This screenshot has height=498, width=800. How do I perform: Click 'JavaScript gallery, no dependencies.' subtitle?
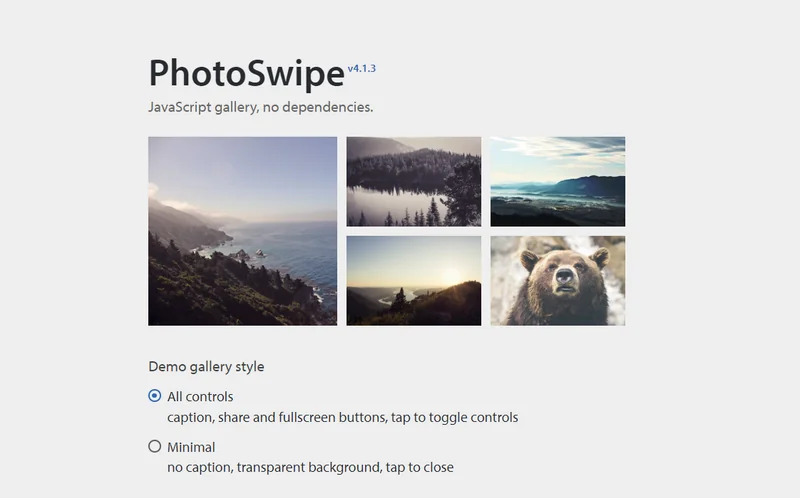(x=261, y=107)
